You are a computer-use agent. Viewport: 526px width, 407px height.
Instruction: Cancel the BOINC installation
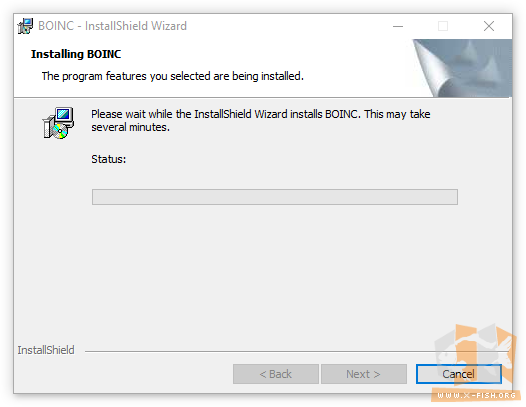click(459, 374)
